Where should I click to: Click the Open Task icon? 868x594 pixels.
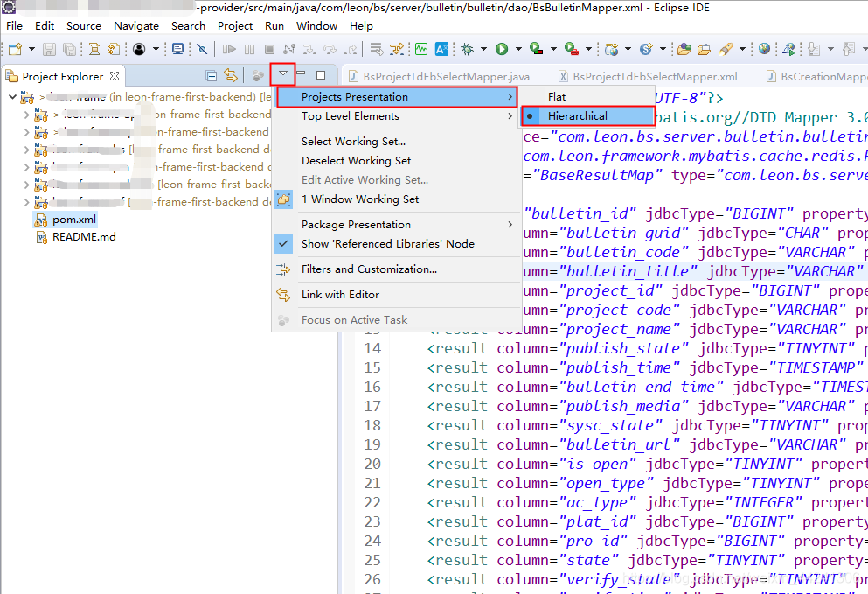click(x=704, y=49)
